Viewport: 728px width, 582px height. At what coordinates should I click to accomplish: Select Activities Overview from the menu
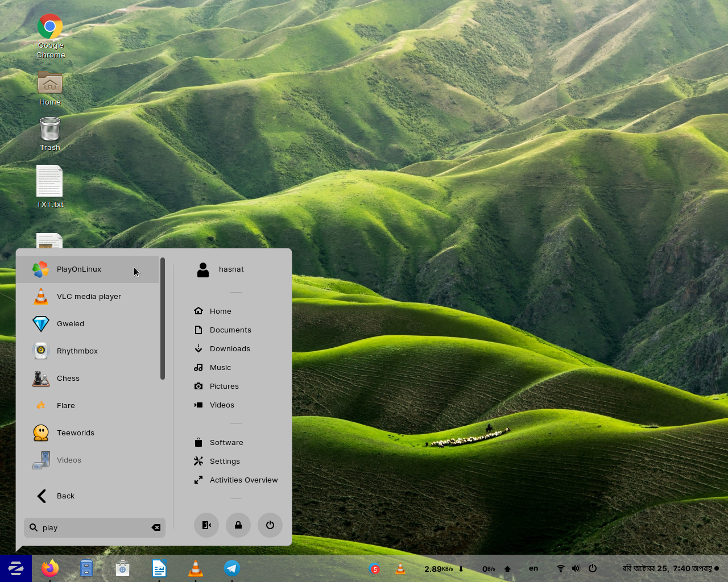pyautogui.click(x=243, y=480)
